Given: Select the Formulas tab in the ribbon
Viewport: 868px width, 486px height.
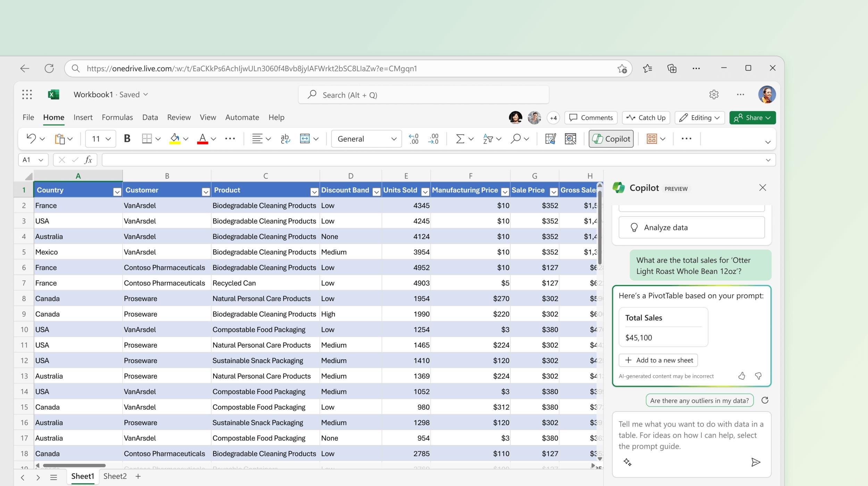Looking at the screenshot, I should coord(117,117).
